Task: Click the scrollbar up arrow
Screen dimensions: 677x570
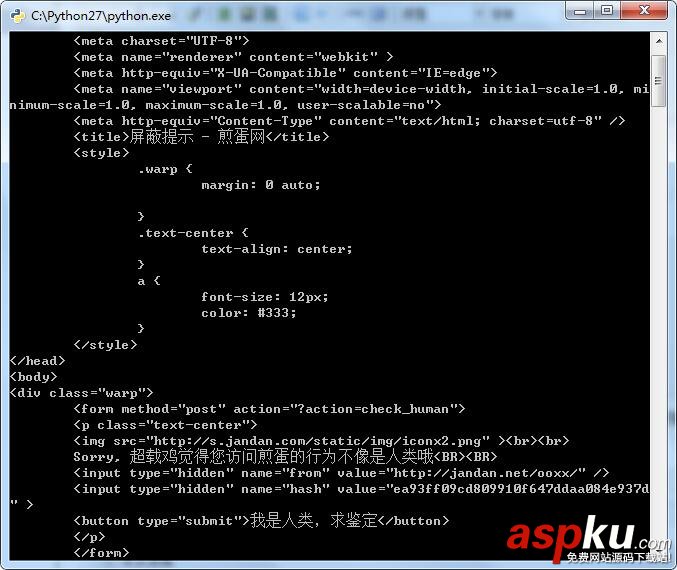Action: coord(658,42)
